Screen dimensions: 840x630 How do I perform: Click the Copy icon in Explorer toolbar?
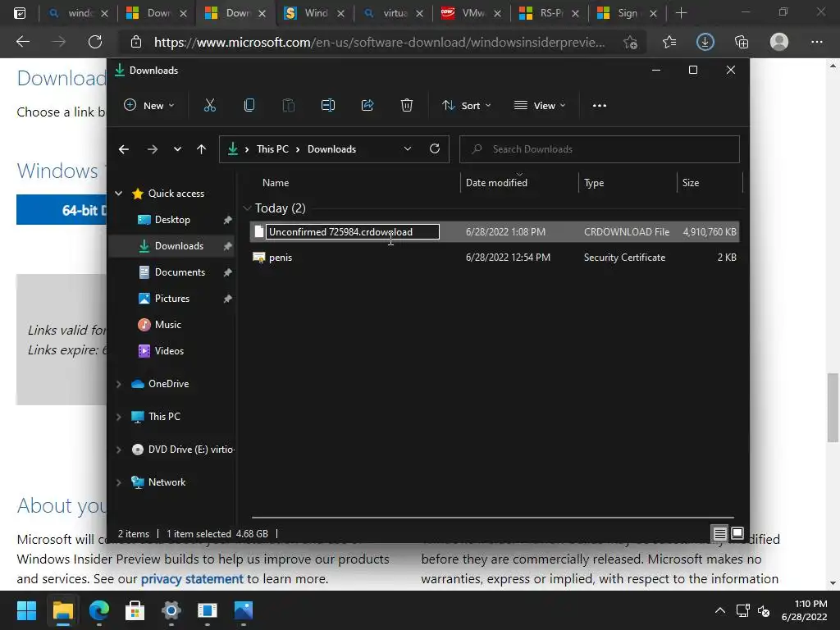pos(249,106)
